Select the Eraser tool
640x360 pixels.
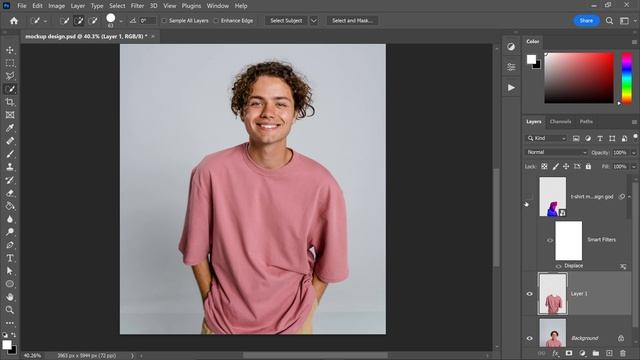click(x=10, y=193)
